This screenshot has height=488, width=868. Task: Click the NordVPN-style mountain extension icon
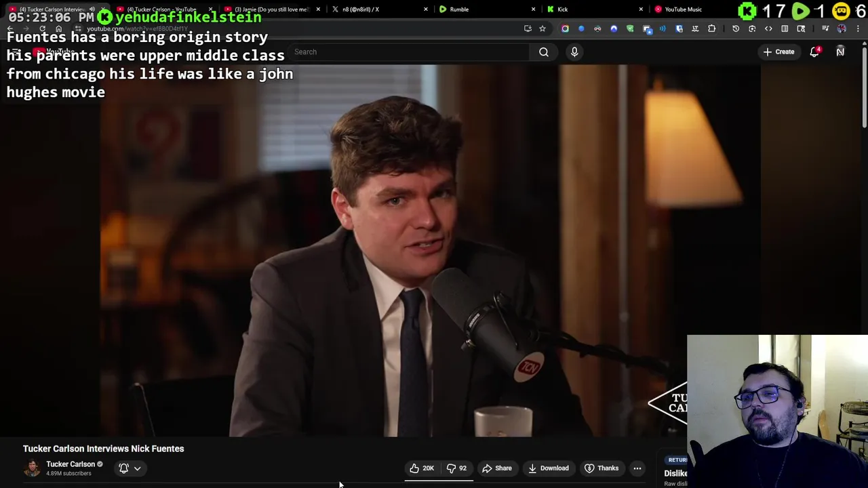tap(614, 28)
